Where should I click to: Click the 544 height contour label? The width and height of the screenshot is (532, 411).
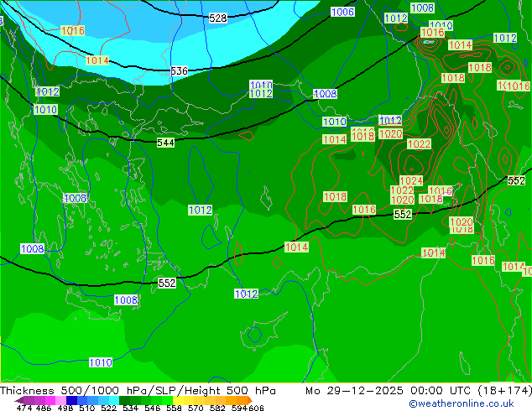pyautogui.click(x=165, y=143)
